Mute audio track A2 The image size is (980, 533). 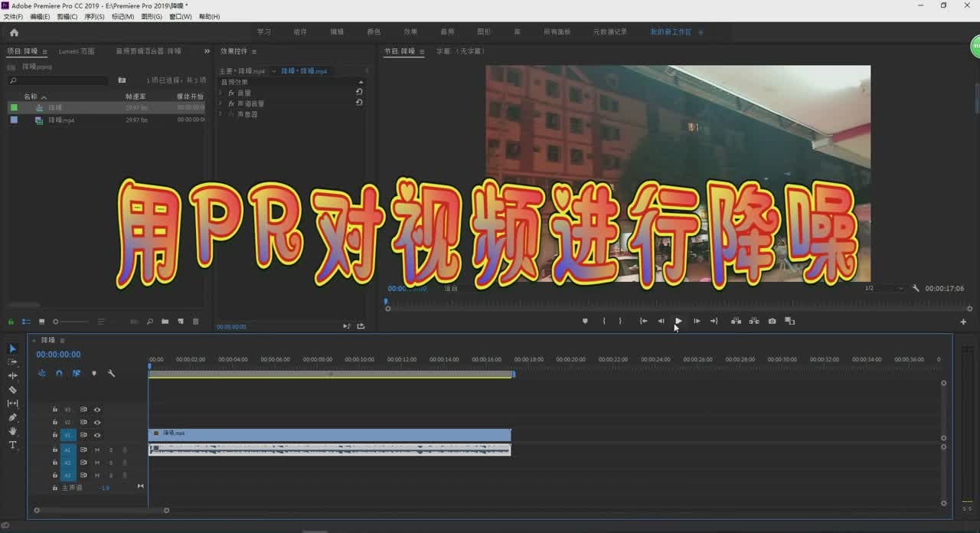click(97, 463)
